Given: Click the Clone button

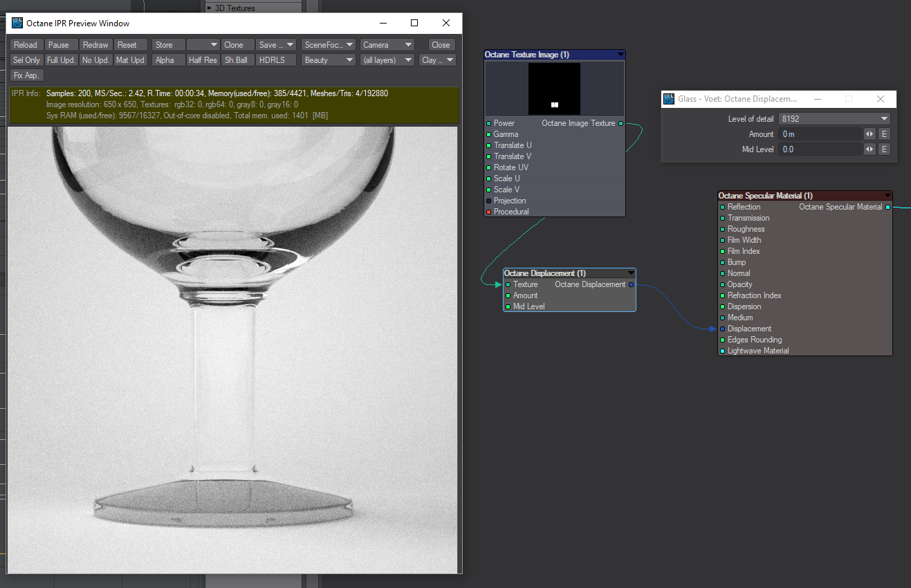Looking at the screenshot, I should (x=238, y=45).
